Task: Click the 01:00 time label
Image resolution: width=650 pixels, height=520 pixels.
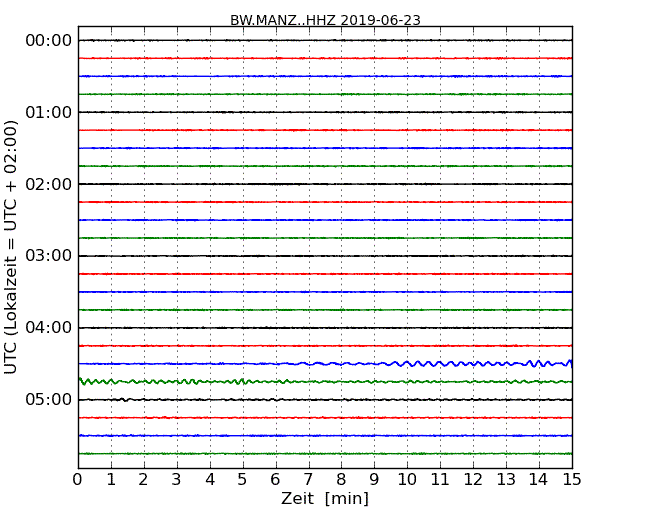Action: click(49, 112)
